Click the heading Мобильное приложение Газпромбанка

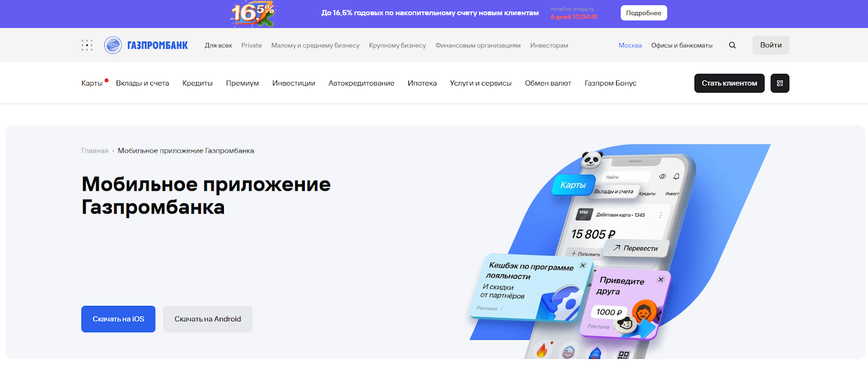coord(206,195)
